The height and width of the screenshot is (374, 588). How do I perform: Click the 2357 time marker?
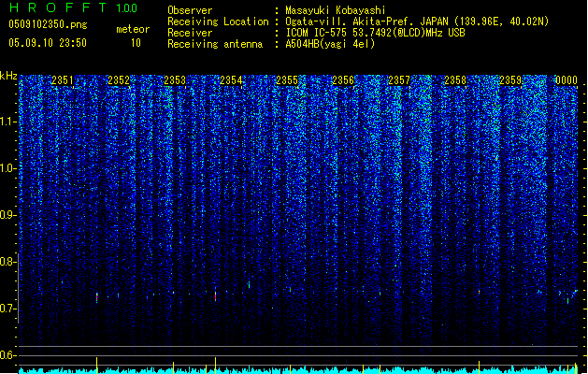[x=399, y=80]
